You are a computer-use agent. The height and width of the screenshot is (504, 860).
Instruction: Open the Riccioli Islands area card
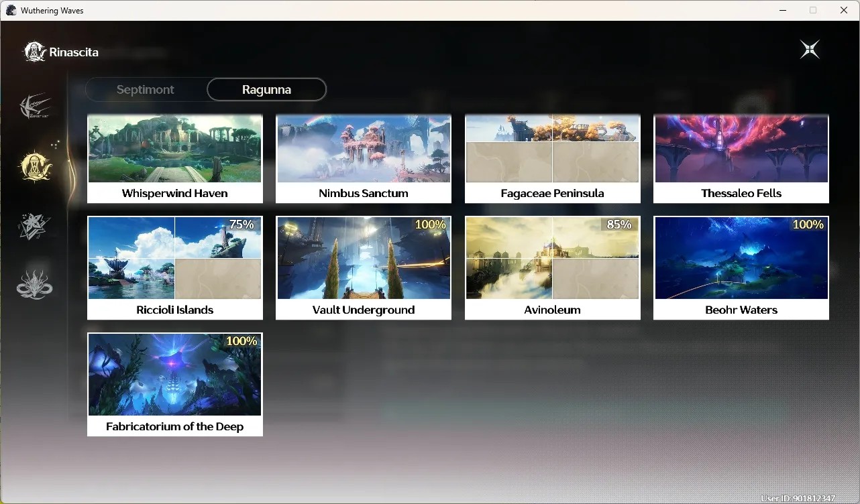(175, 268)
